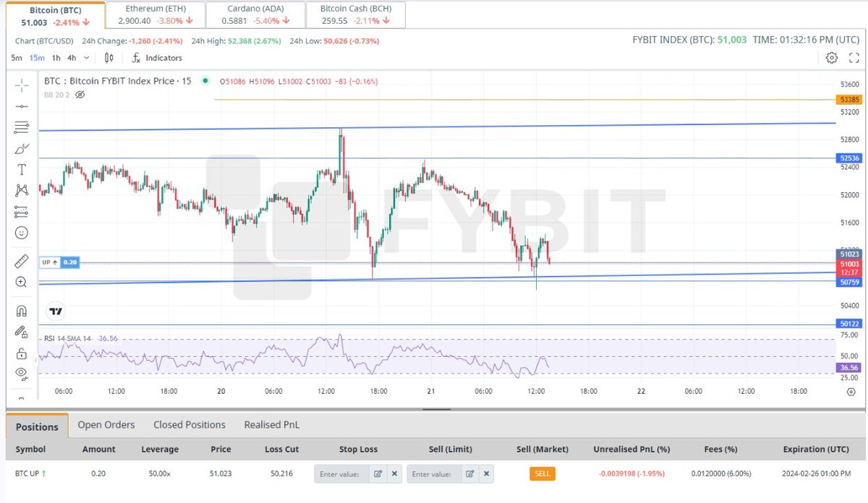Screen dimensions: 868x503
Task: Select the trend line drawing tool
Action: (22, 106)
